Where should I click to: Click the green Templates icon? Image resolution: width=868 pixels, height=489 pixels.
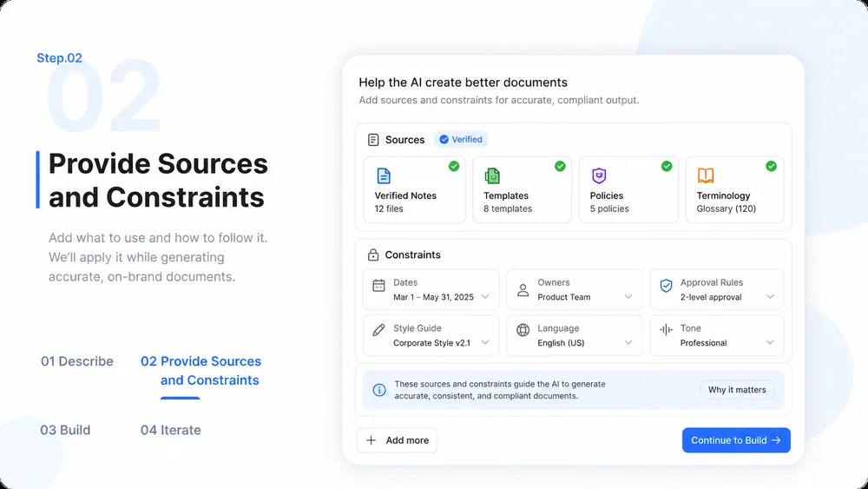click(x=492, y=175)
